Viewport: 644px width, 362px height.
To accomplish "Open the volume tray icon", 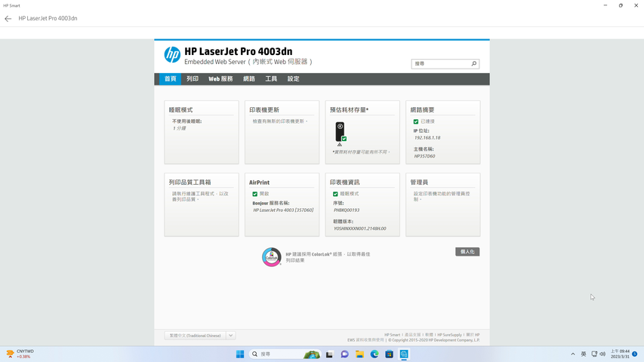I will pos(602,354).
